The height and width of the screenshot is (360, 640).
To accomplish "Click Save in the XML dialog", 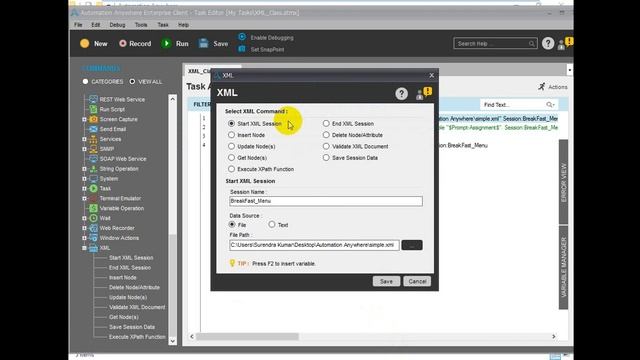I will [386, 281].
